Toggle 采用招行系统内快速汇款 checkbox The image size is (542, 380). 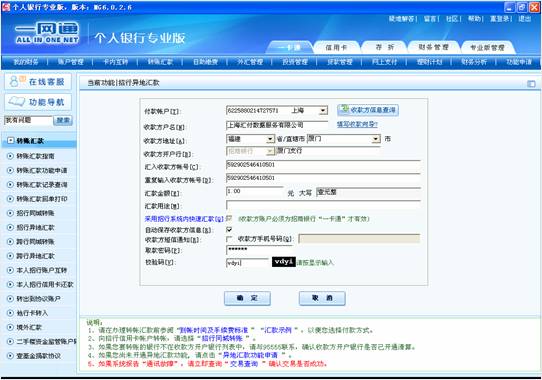pyautogui.click(x=229, y=219)
